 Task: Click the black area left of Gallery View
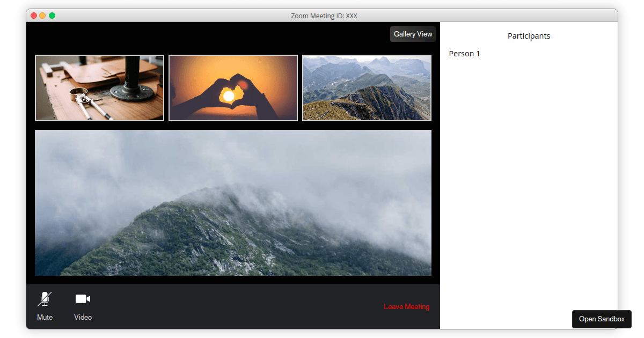pos(215,34)
